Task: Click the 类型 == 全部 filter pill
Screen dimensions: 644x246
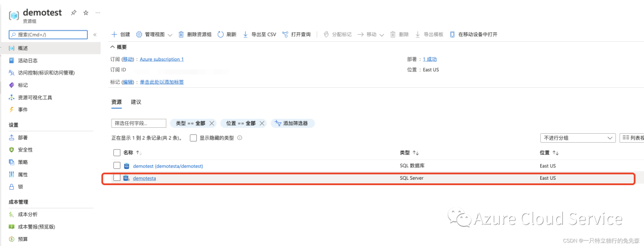Action: [191, 123]
